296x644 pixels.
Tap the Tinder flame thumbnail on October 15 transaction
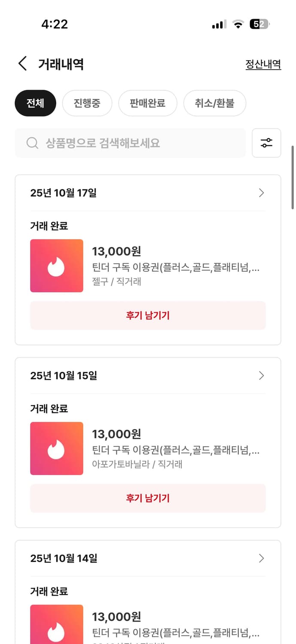[x=56, y=448]
